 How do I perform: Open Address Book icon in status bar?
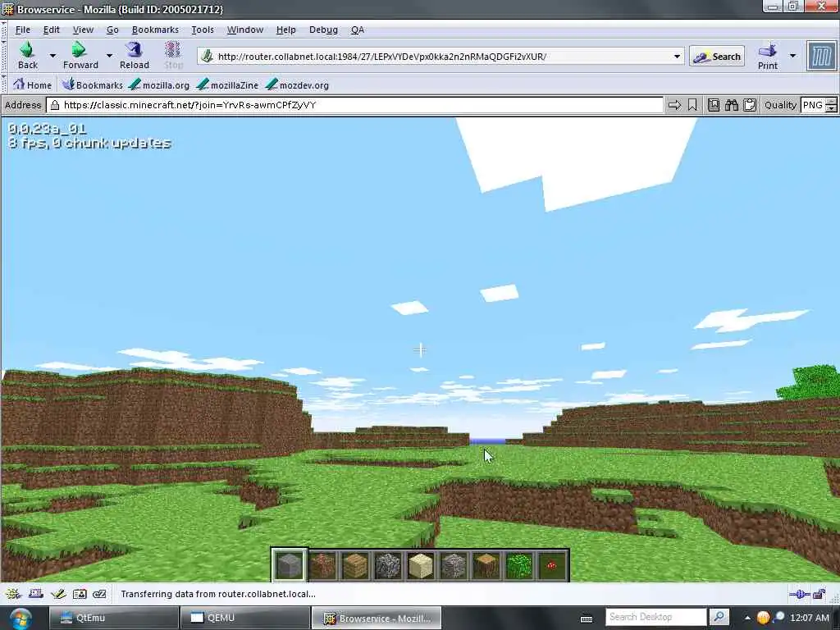click(x=80, y=594)
